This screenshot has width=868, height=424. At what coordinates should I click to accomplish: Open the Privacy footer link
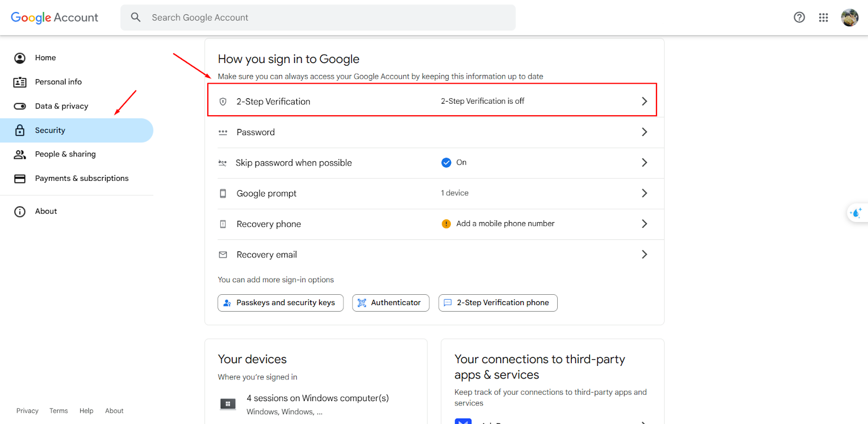pos(27,411)
